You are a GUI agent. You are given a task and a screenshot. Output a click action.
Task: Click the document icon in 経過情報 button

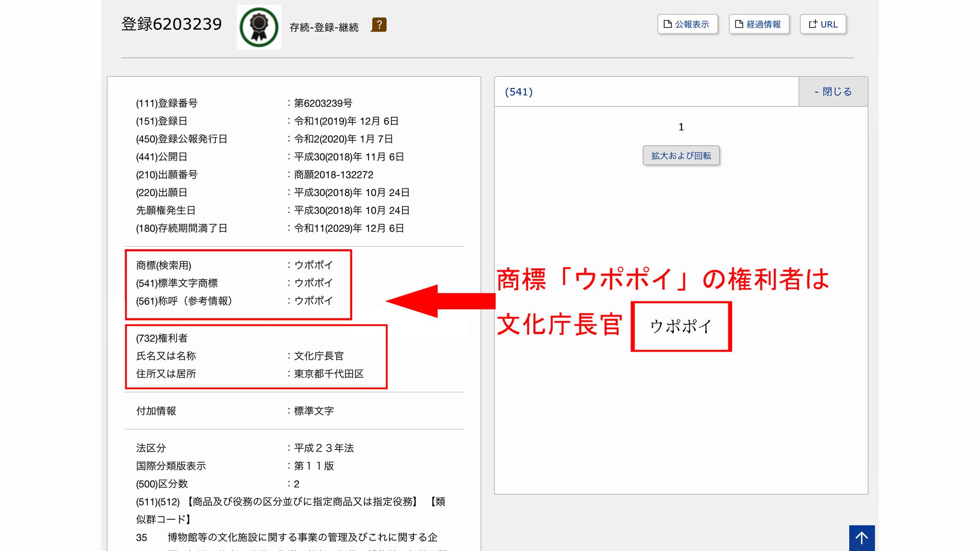click(739, 24)
